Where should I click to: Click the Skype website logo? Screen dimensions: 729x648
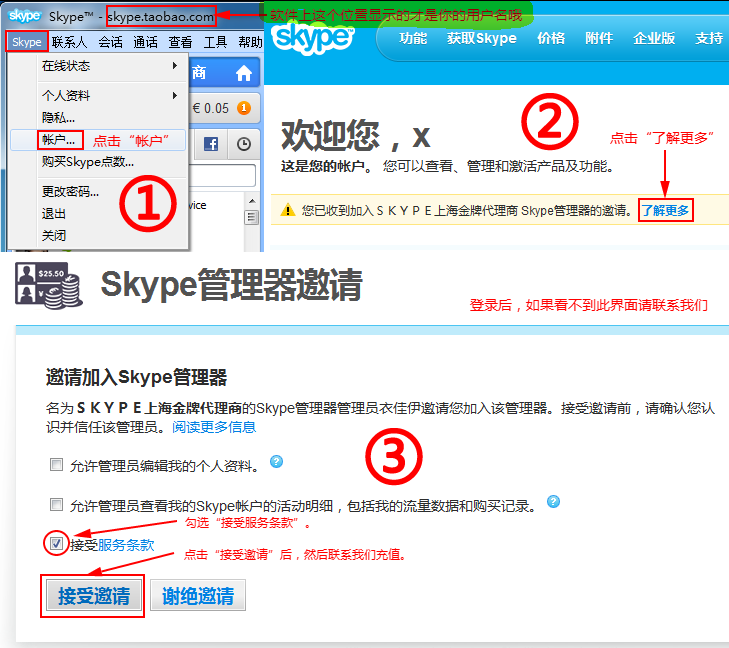(x=313, y=38)
